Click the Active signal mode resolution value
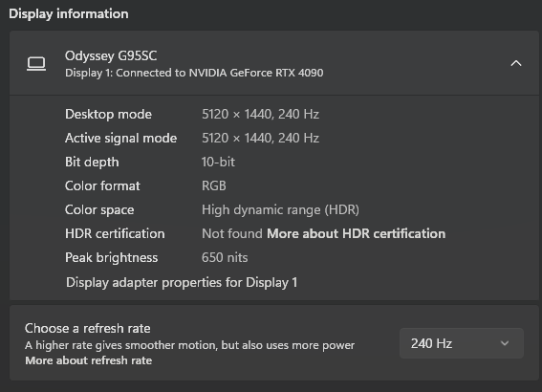 click(x=260, y=139)
